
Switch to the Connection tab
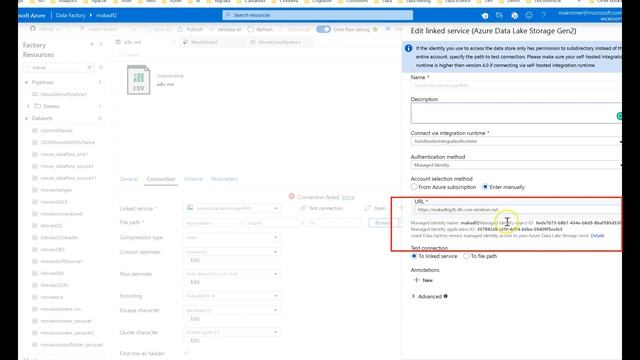161,179
